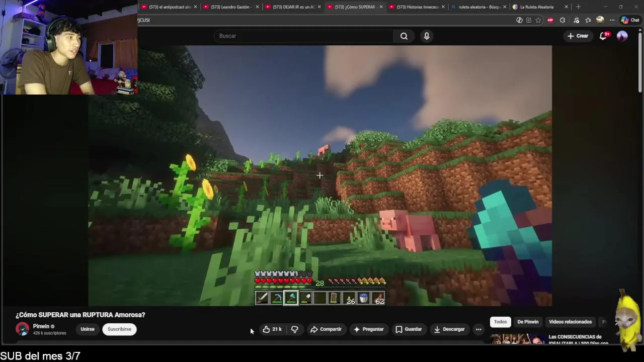The image size is (644, 362).
Task: Open Pinwin channel name link
Action: (x=41, y=326)
